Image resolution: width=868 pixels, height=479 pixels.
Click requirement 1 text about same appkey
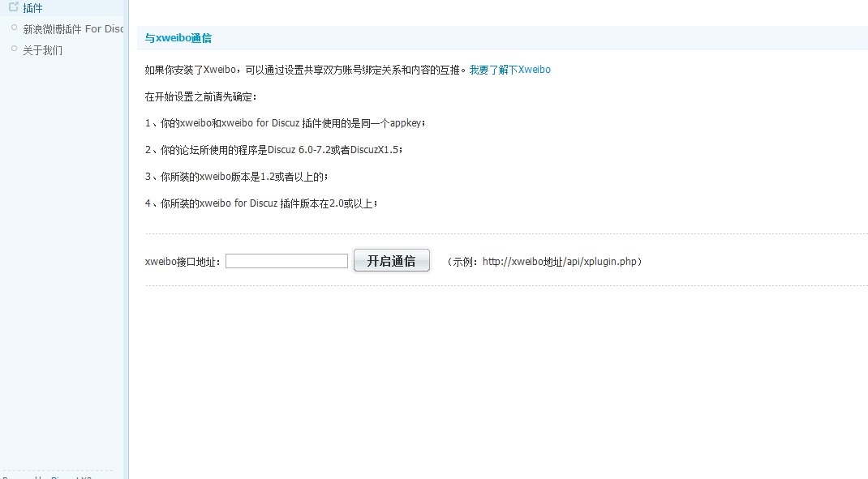[285, 123]
